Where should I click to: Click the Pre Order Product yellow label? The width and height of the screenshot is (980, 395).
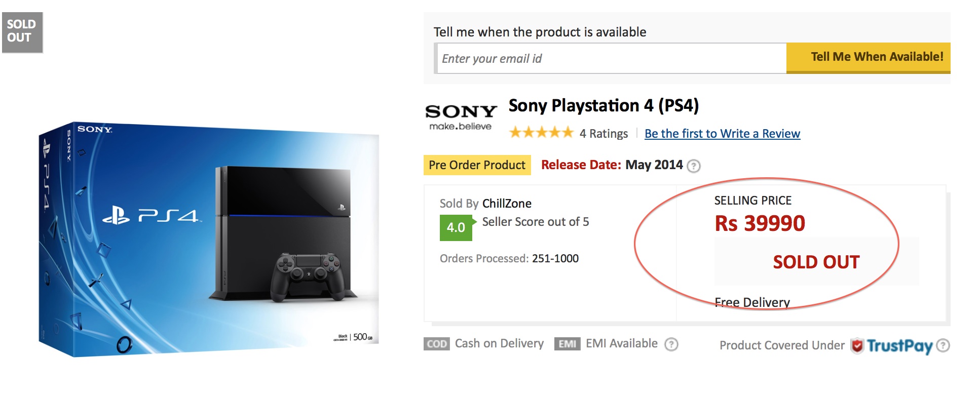click(x=477, y=165)
